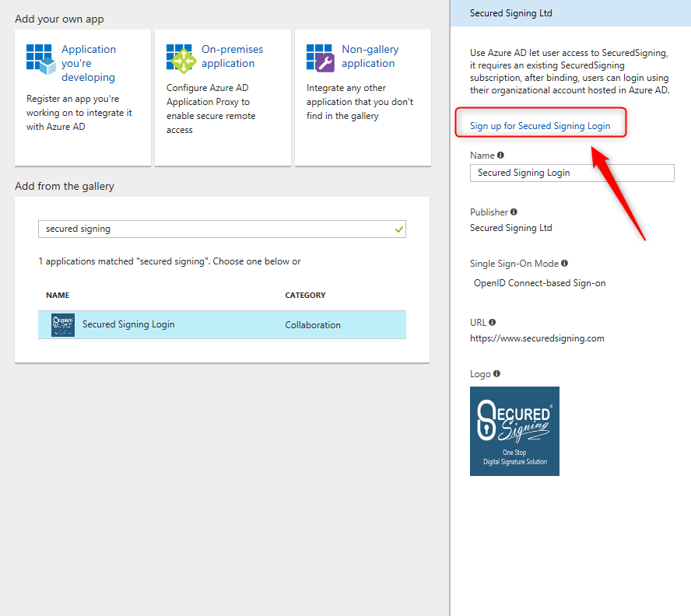The image size is (691, 616).
Task: Open the 'On-premises application' link
Action: (x=232, y=56)
